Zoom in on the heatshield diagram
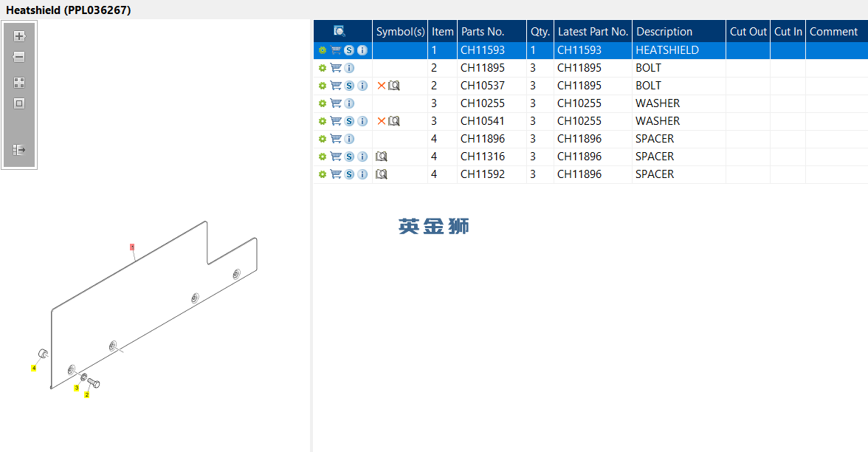868x452 pixels. pos(19,36)
